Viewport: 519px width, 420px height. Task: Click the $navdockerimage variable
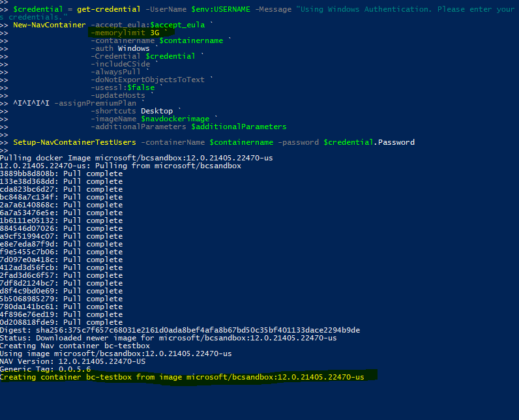coord(175,119)
